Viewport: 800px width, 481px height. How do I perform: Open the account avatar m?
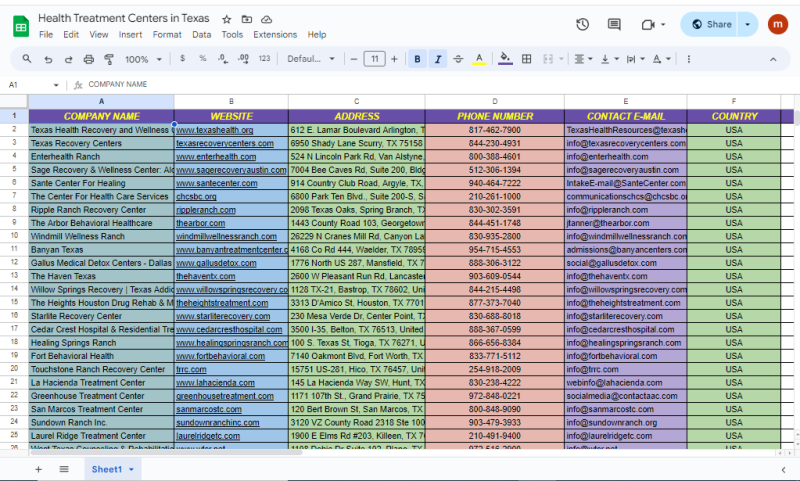point(778,24)
